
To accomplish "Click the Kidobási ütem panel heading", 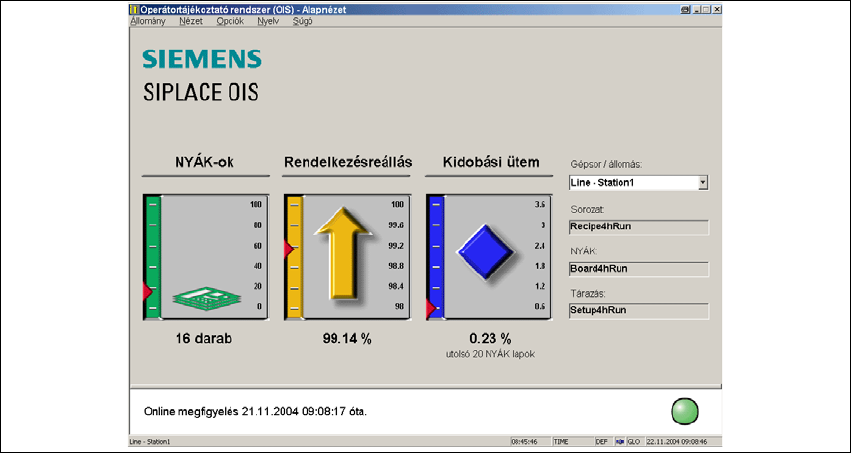I will pos(491,162).
